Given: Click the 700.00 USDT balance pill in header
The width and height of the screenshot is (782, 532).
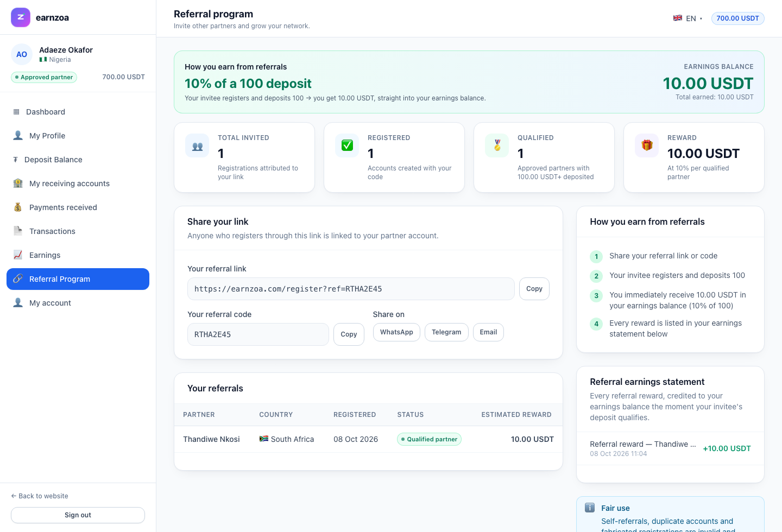Looking at the screenshot, I should coord(737,18).
